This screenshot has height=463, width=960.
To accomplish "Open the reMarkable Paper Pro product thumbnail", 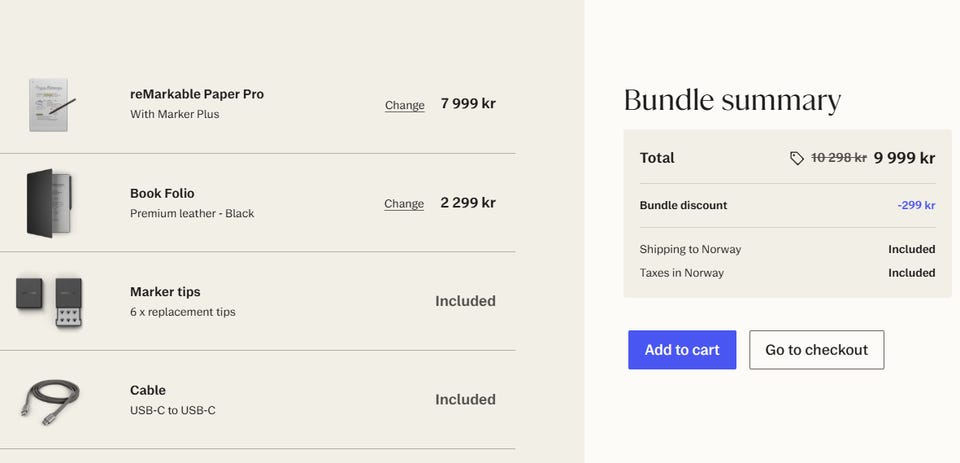I will (x=51, y=105).
